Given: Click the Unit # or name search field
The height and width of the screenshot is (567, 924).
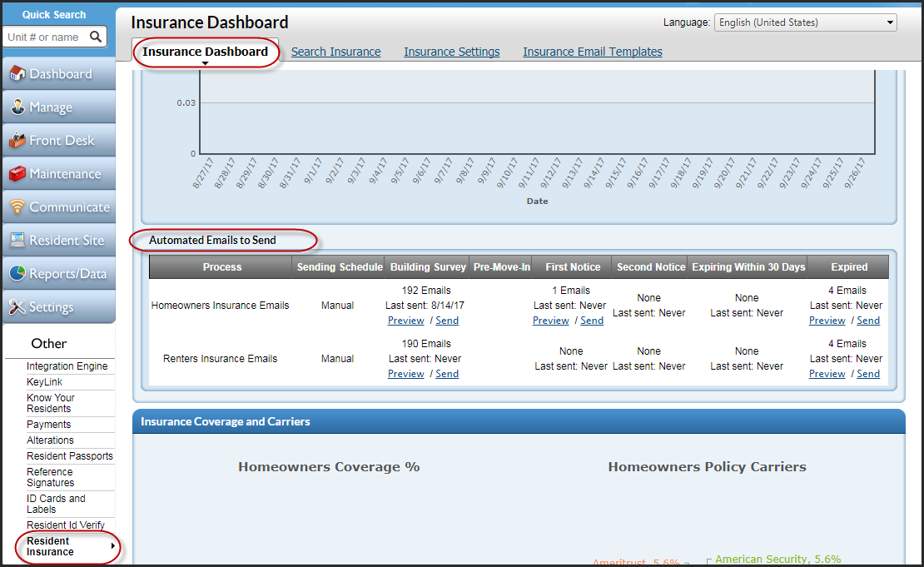Looking at the screenshot, I should tap(46, 37).
